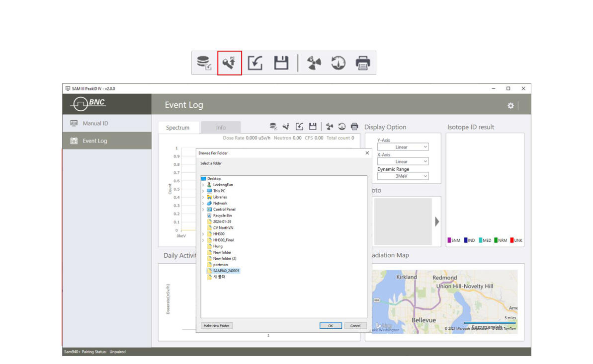This screenshot has height=364, width=593.
Task: Click the CPS 0.00 readout
Action: 314,138
